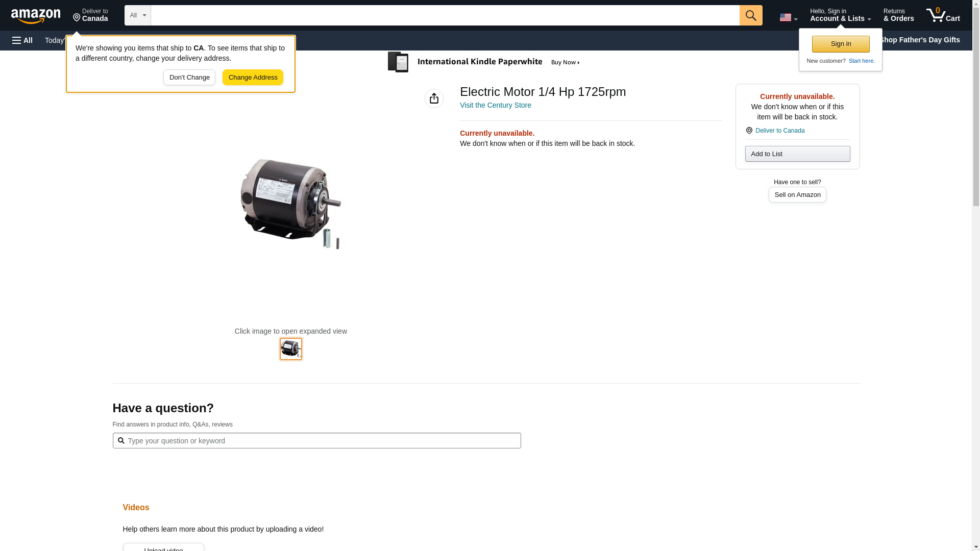Click the Kindle Paperwhite banner image
Image resolution: width=980 pixels, height=551 pixels.
coord(484,62)
